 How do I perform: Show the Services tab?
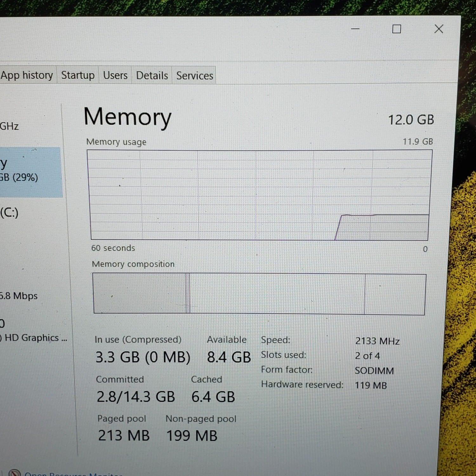(x=195, y=76)
